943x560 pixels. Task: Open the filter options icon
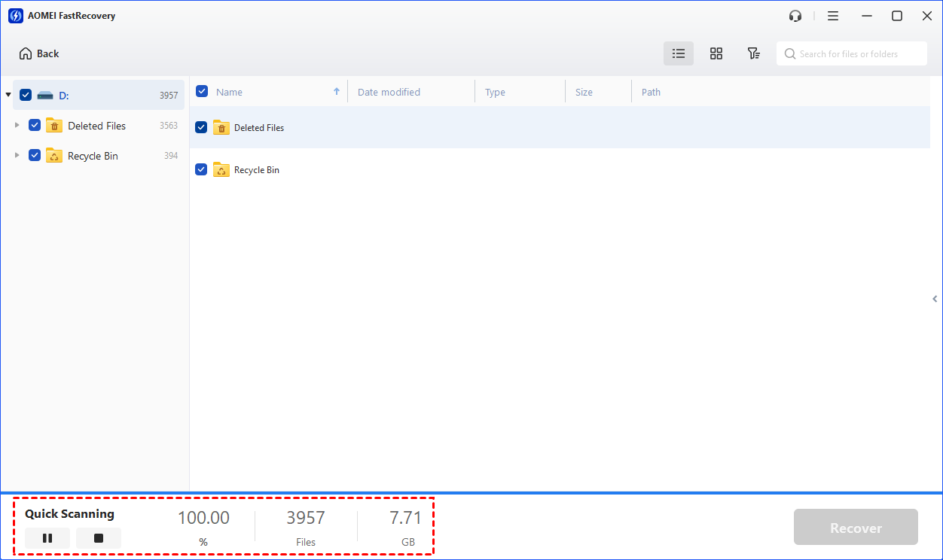[753, 53]
